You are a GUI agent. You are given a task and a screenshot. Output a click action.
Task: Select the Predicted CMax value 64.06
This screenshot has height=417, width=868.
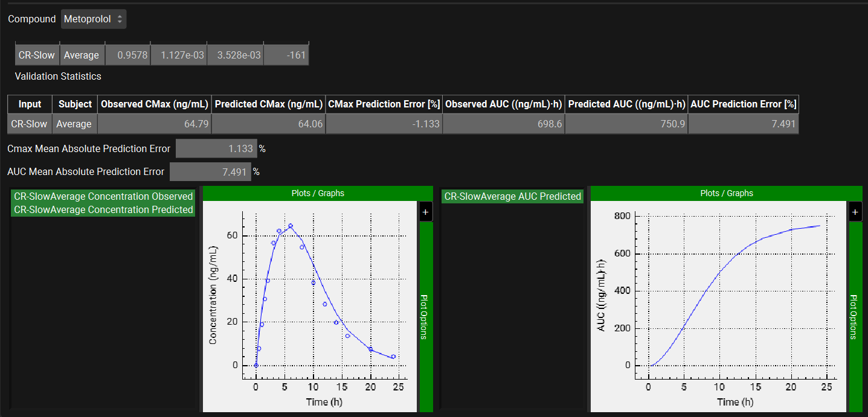click(x=268, y=124)
